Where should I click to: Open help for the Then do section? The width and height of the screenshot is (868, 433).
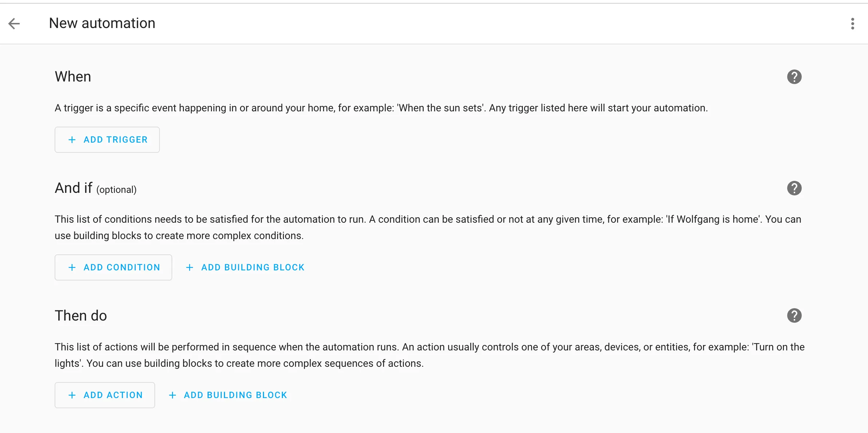[x=794, y=315]
